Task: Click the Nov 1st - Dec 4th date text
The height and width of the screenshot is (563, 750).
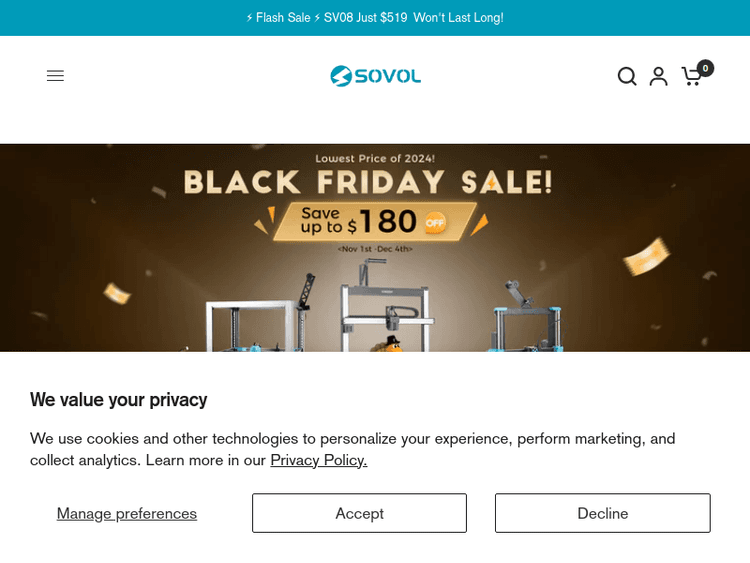Action: click(x=375, y=249)
